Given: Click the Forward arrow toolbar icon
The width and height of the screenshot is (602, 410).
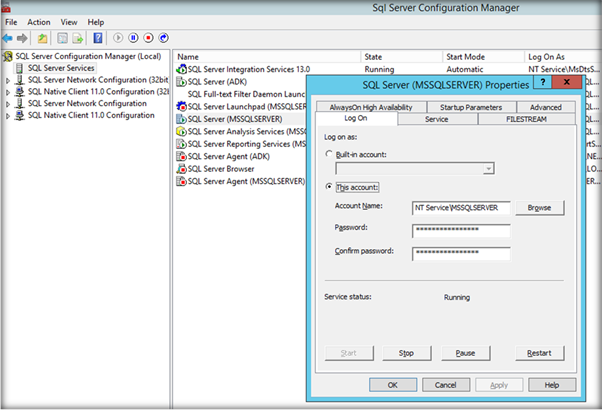Looking at the screenshot, I should click(x=22, y=38).
